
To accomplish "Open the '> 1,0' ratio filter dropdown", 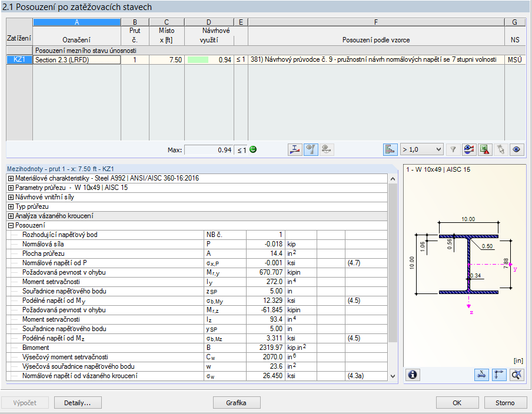I will [x=421, y=149].
